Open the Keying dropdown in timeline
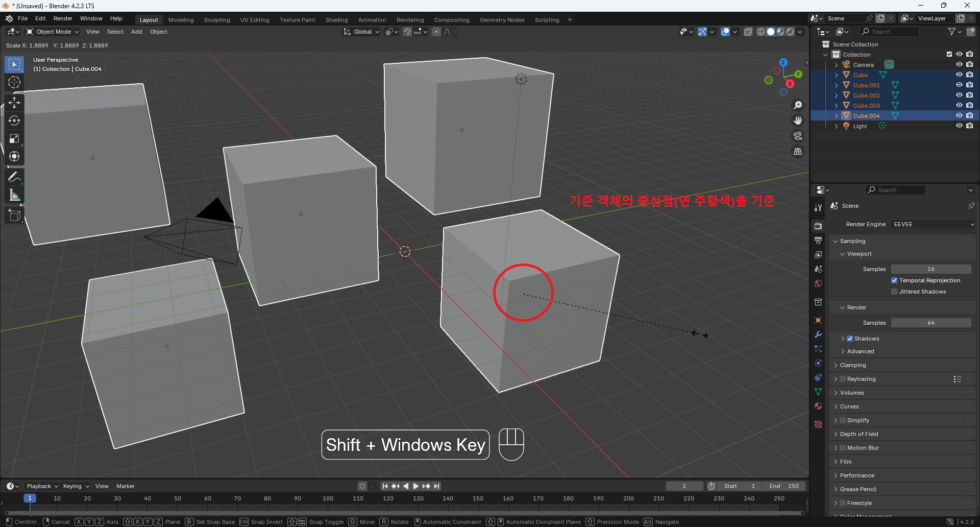980x527 pixels. [x=76, y=486]
